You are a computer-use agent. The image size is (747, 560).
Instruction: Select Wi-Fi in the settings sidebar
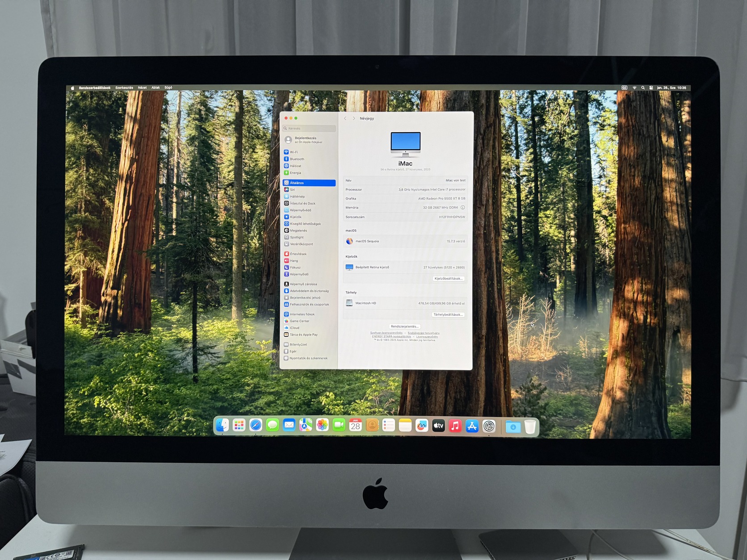click(309, 152)
